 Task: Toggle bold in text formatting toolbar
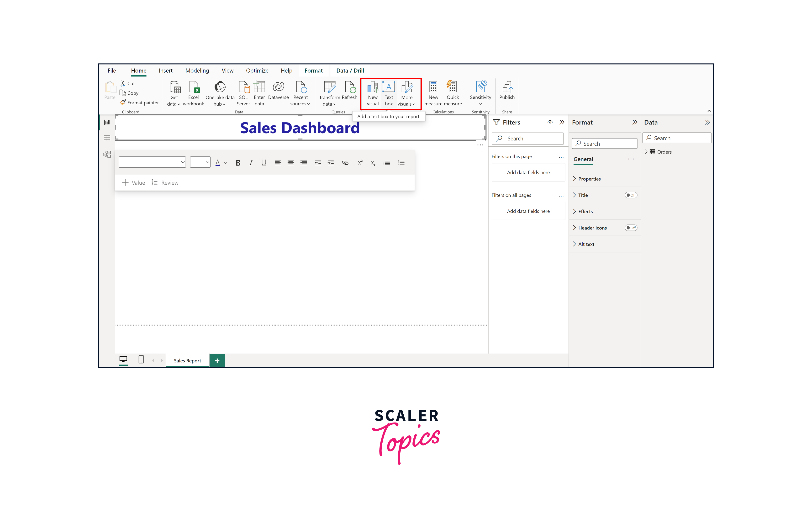pos(238,163)
